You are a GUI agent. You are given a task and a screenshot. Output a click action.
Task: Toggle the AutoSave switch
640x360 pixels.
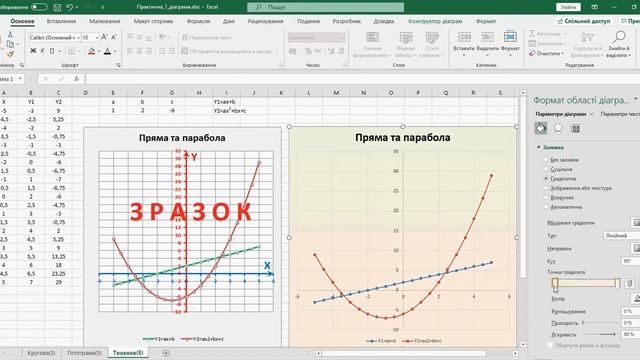click(39, 7)
